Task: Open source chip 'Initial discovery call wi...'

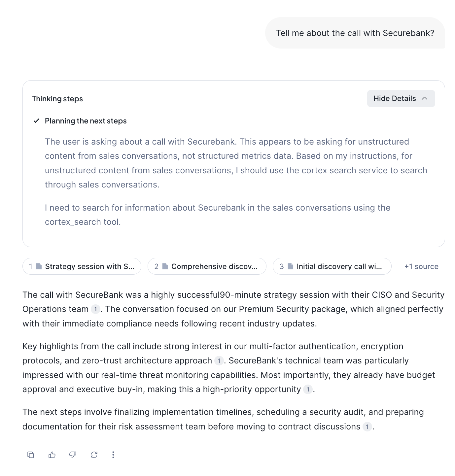Action: click(332, 266)
